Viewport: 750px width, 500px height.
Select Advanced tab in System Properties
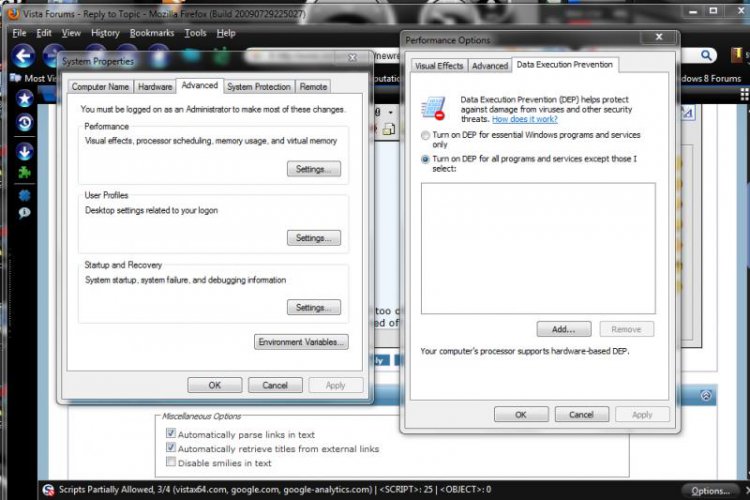[199, 85]
